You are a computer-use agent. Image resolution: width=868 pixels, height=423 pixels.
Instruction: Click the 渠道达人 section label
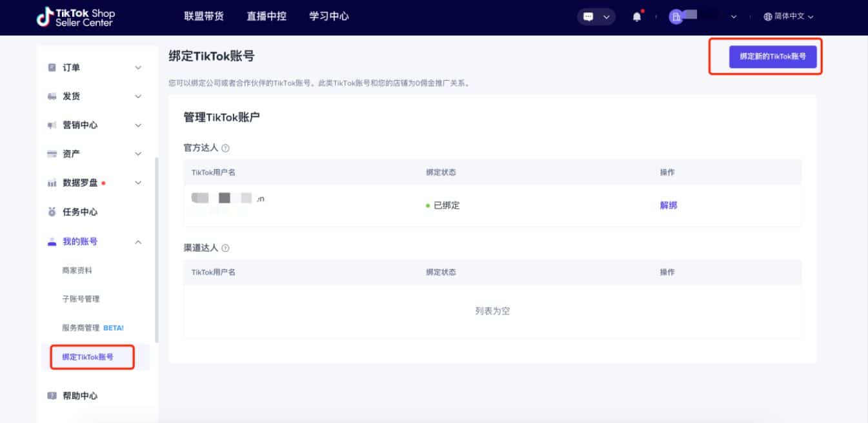point(201,249)
